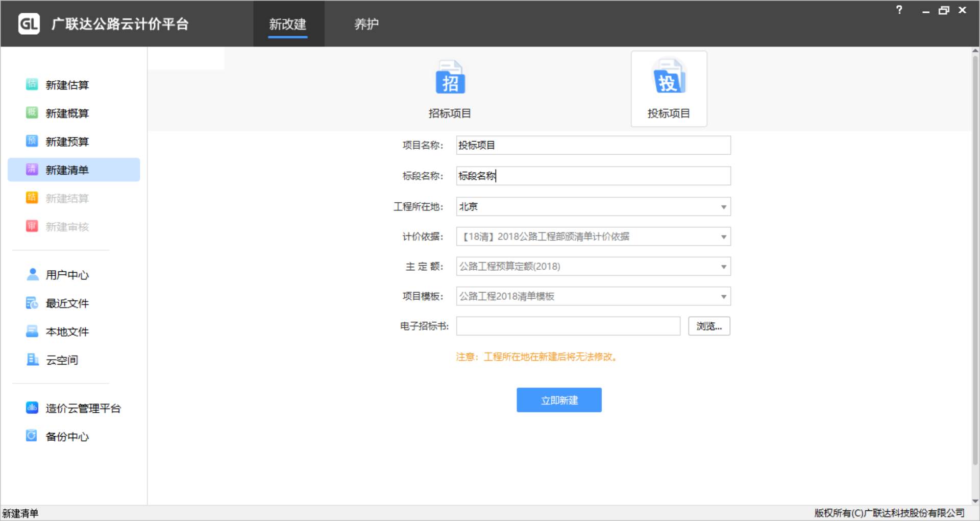Click the 项目名称 label
The width and height of the screenshot is (980, 521).
[x=423, y=145]
